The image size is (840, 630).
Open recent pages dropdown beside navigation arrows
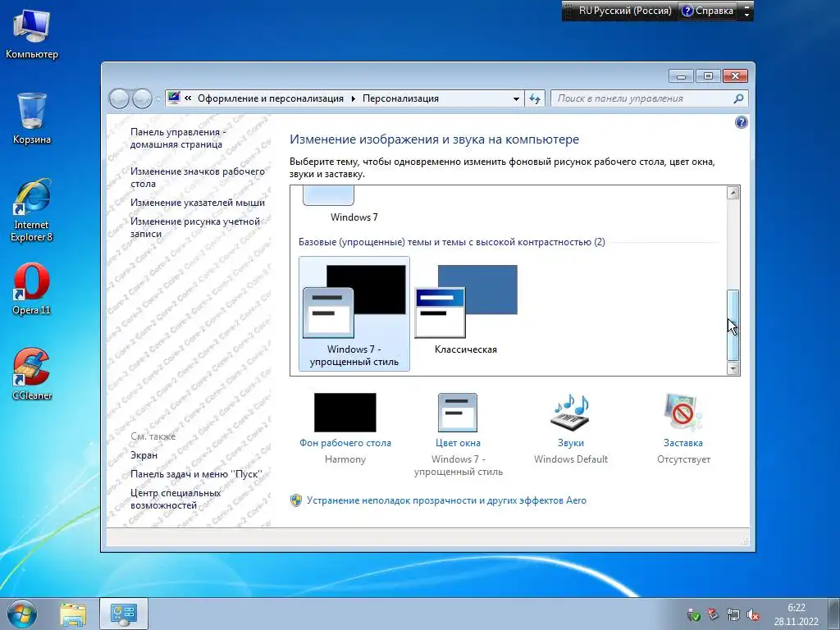pos(158,99)
